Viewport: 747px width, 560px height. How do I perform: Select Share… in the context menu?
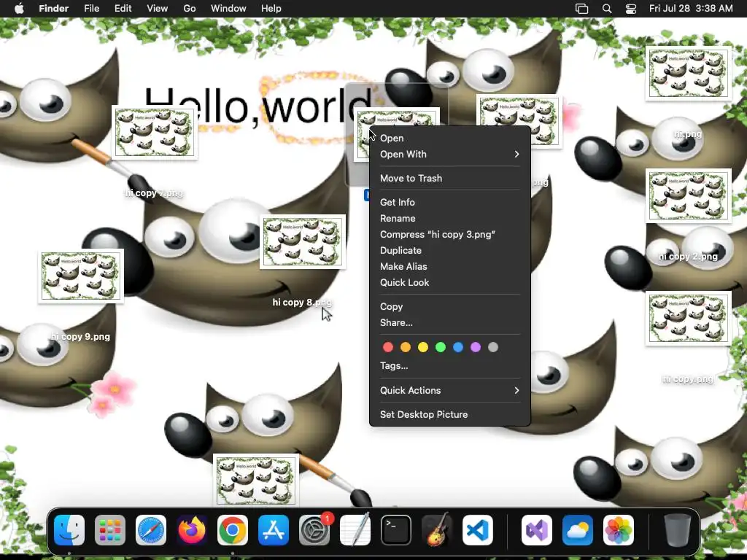(449, 323)
